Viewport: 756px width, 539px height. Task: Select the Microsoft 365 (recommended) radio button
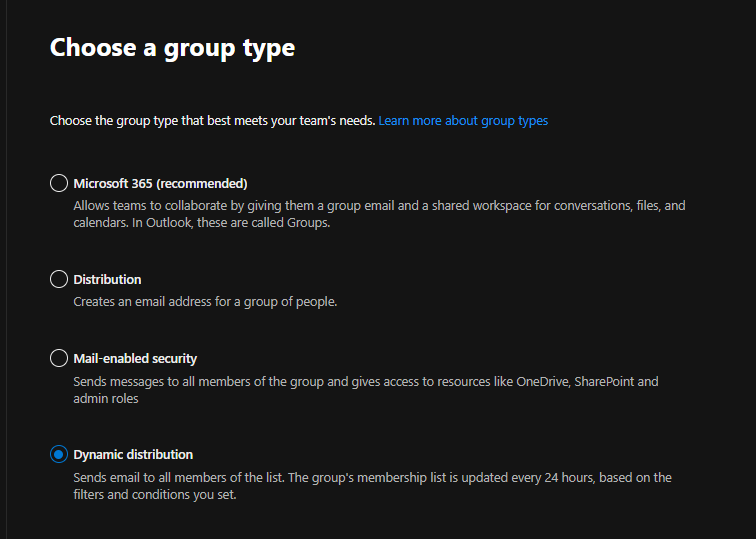tap(59, 183)
